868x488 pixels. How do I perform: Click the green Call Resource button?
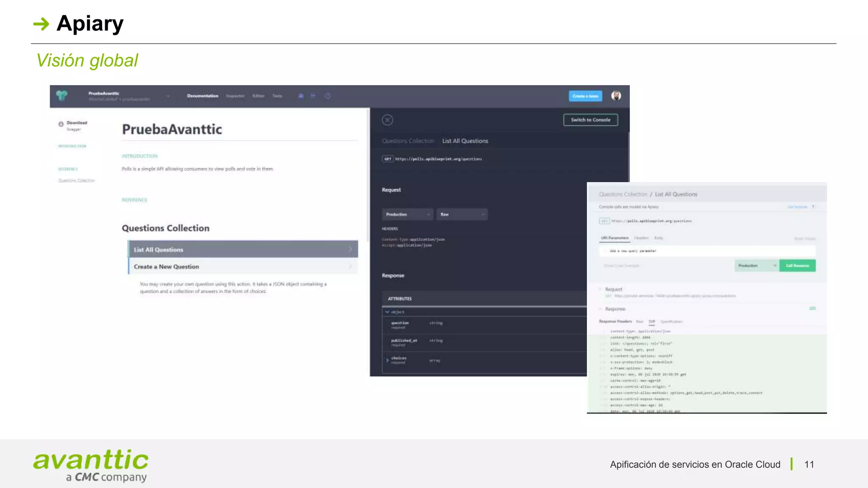797,266
